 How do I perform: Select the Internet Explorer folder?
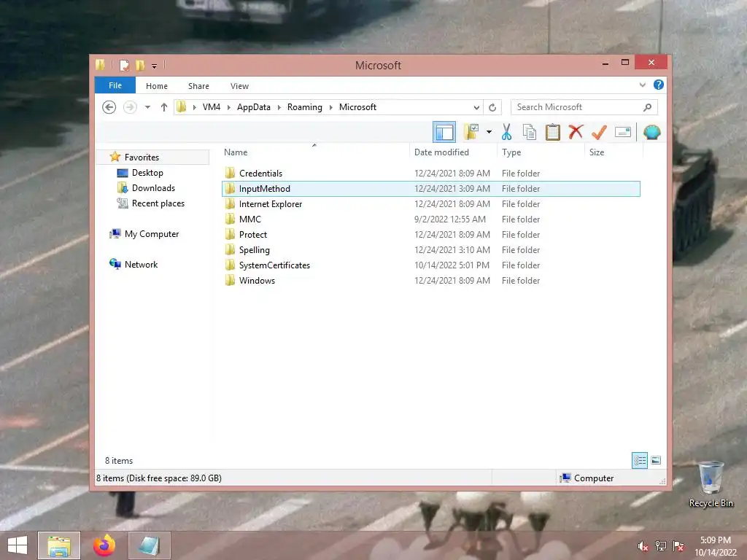[x=430, y=204]
